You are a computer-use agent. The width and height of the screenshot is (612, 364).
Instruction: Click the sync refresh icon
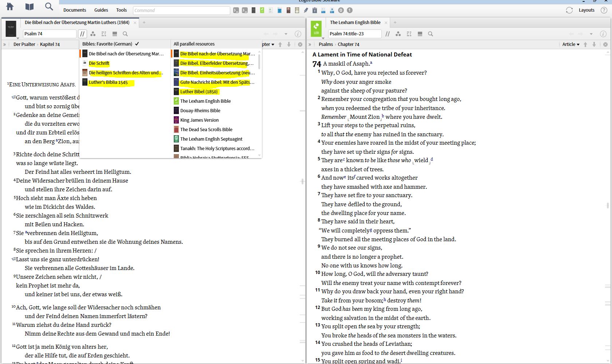pos(569,10)
